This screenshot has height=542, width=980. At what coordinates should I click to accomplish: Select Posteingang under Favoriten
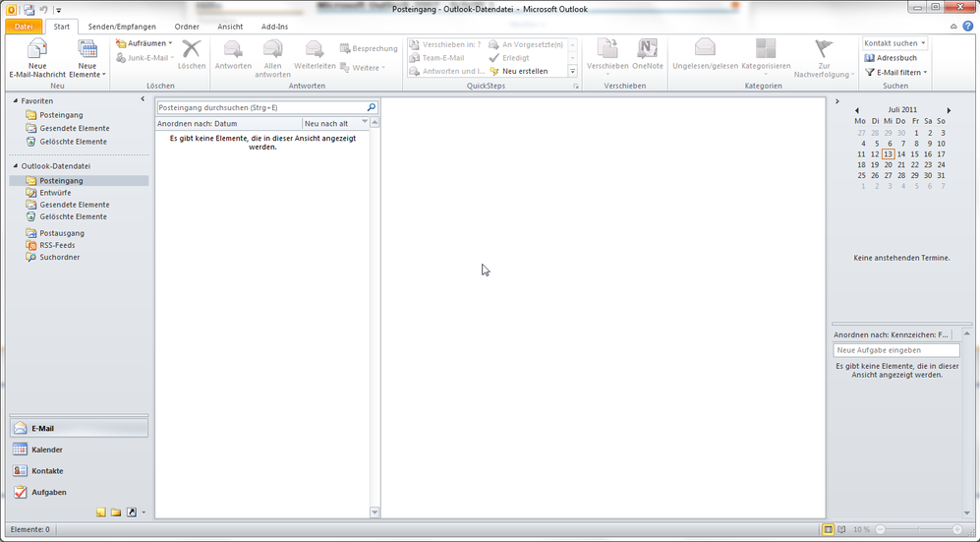[x=61, y=115]
